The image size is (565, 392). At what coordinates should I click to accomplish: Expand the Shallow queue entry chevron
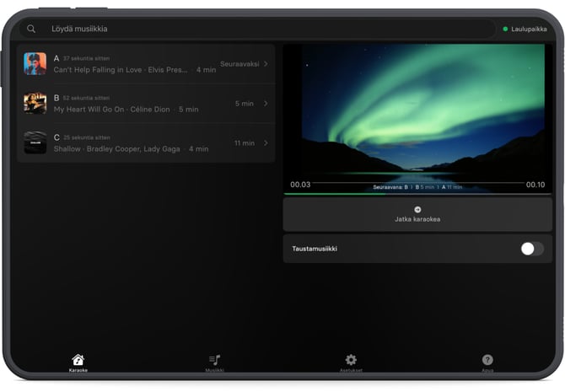pos(266,143)
